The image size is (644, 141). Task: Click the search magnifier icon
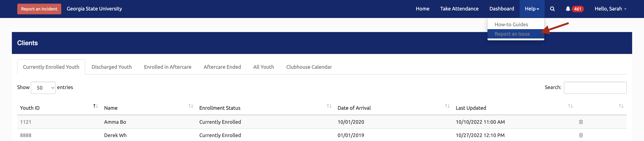click(552, 9)
